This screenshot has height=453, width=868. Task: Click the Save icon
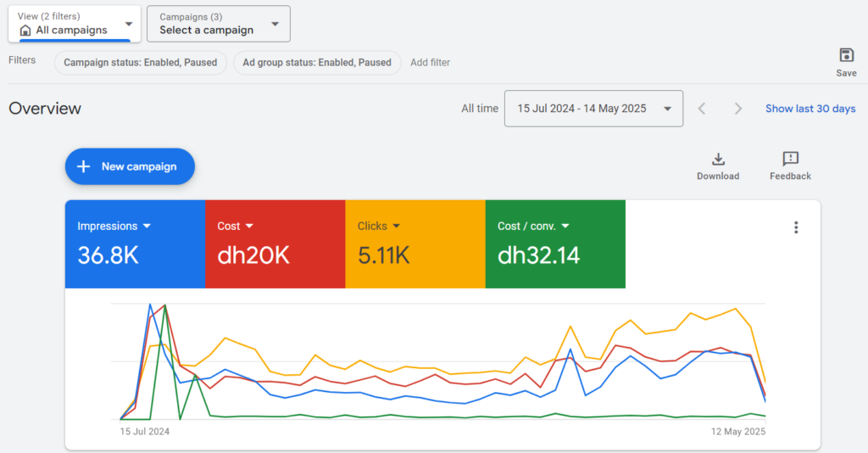click(846, 56)
